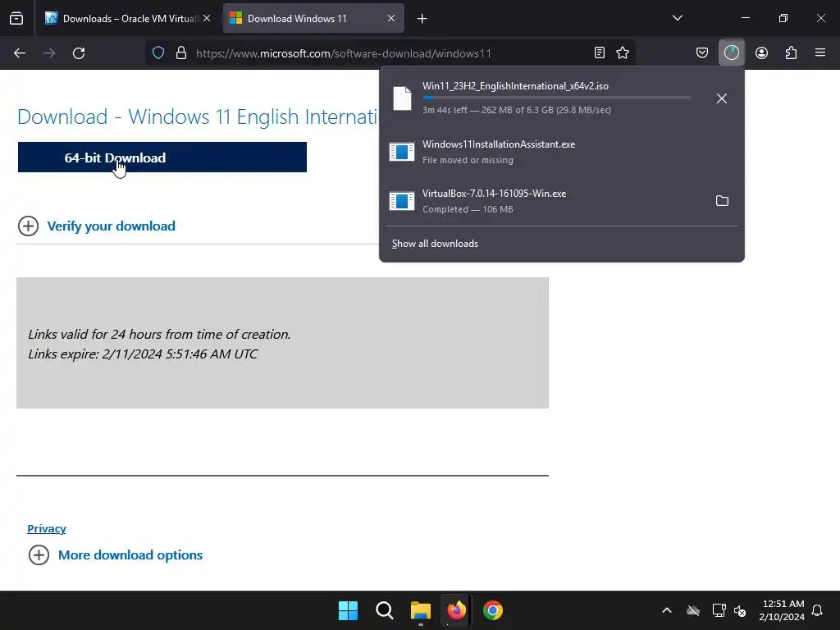The height and width of the screenshot is (630, 840).
Task: Click Firefox taskbar icon
Action: 457,610
